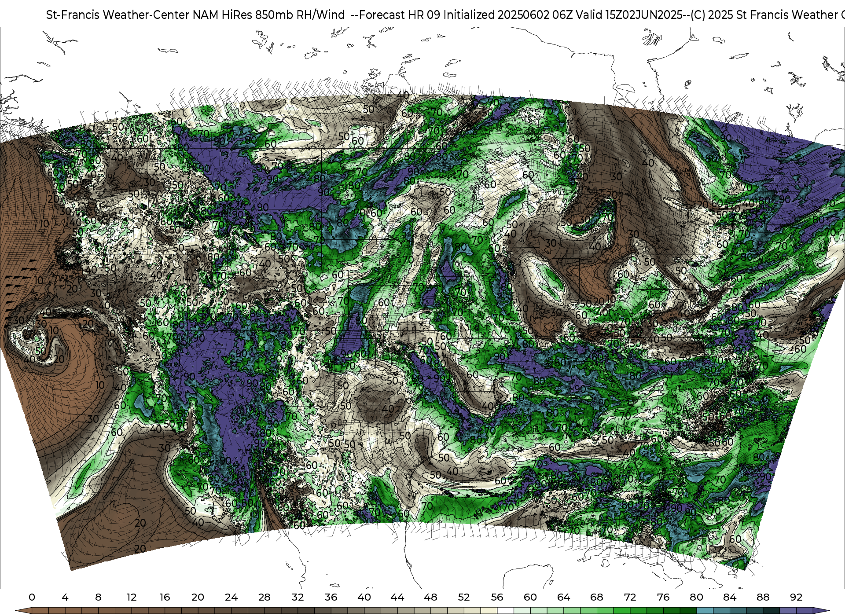The image size is (845, 616).
Task: Click the '84' scale label
Action: coord(730,598)
